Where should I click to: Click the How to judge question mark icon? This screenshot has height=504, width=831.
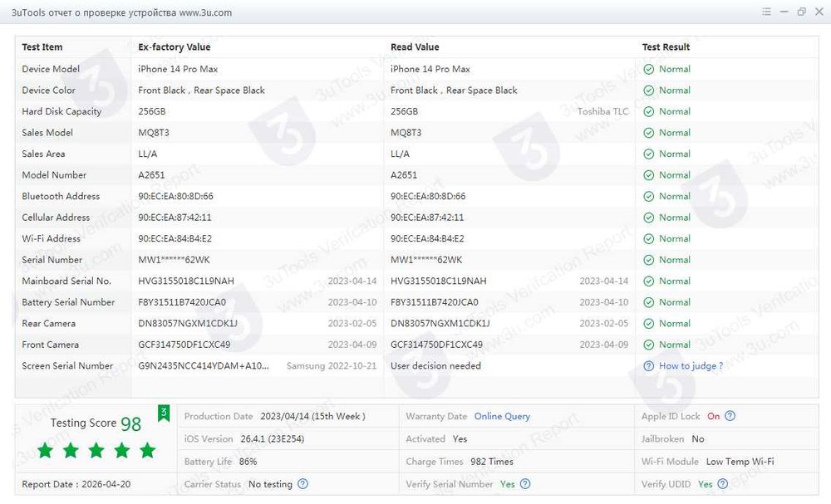(649, 366)
